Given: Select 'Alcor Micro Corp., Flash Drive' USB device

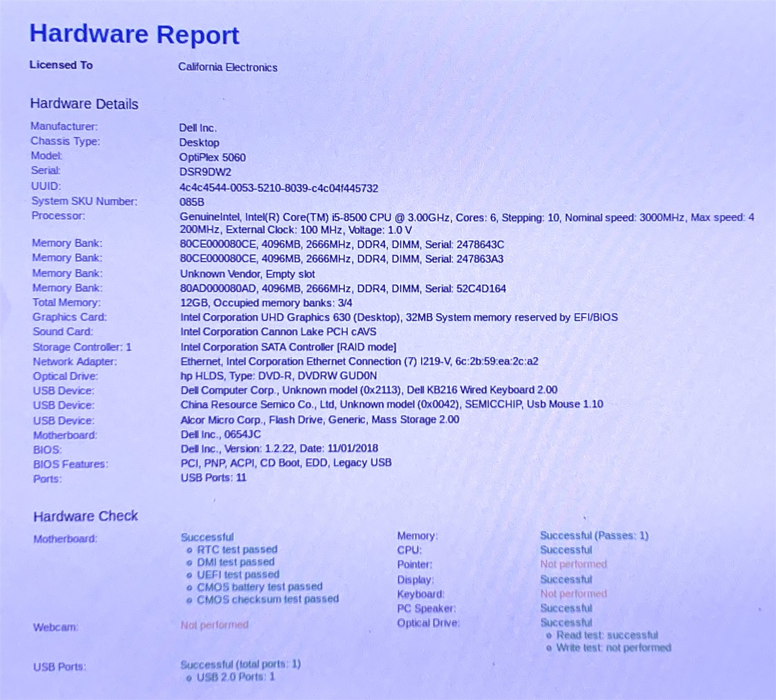Looking at the screenshot, I should pos(320,420).
